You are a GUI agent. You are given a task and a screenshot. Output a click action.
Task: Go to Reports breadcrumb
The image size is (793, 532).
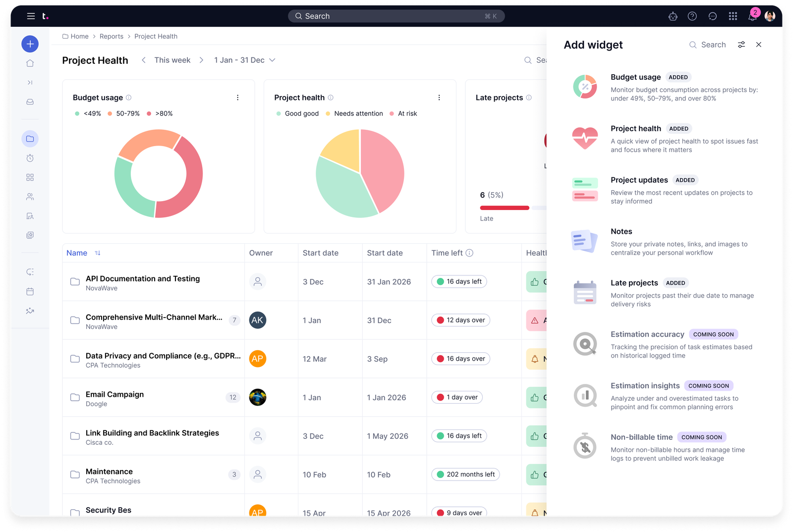[111, 36]
